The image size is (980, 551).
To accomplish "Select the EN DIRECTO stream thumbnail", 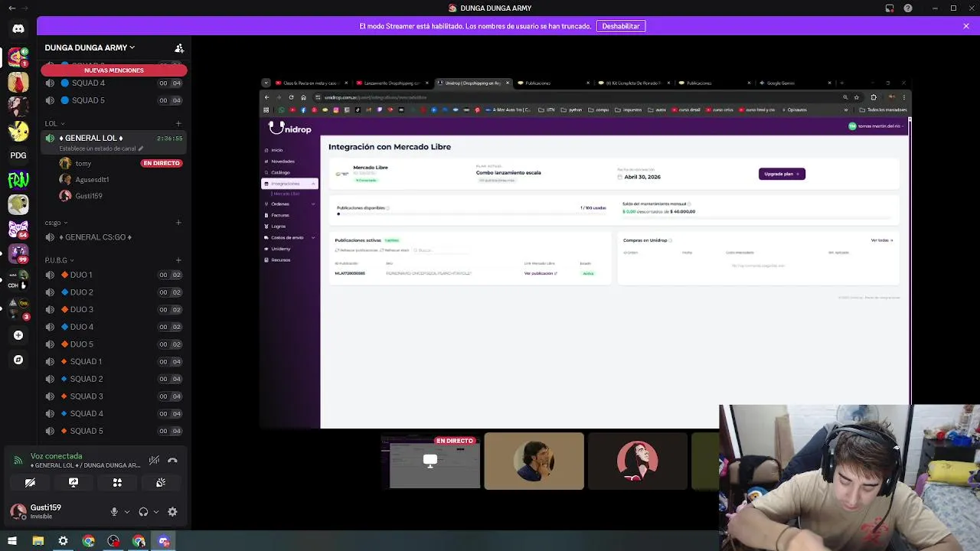I will tap(431, 461).
